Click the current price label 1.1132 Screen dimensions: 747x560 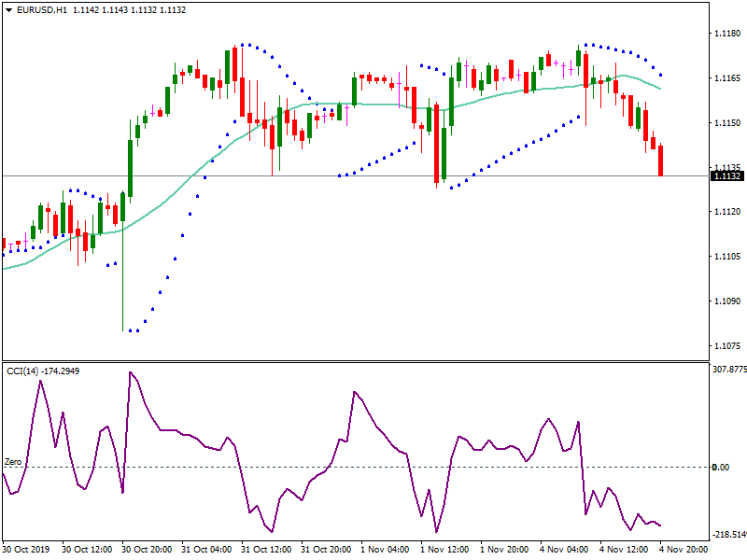pos(727,176)
